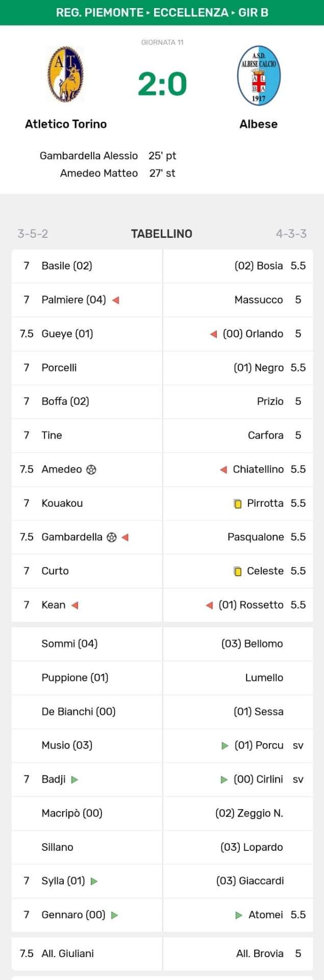Toggle the red sub-out arrow next to Kean
Viewport: 324px width, 980px height.
(75, 605)
